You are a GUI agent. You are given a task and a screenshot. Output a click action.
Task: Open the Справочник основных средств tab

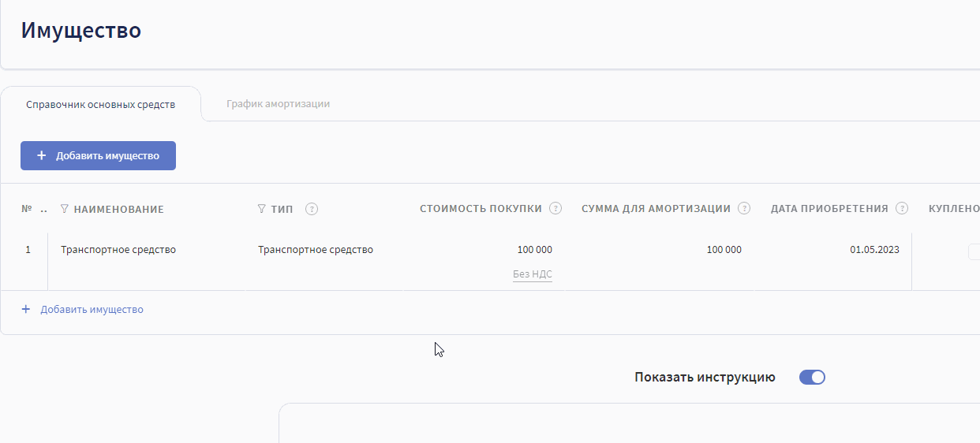(x=101, y=104)
